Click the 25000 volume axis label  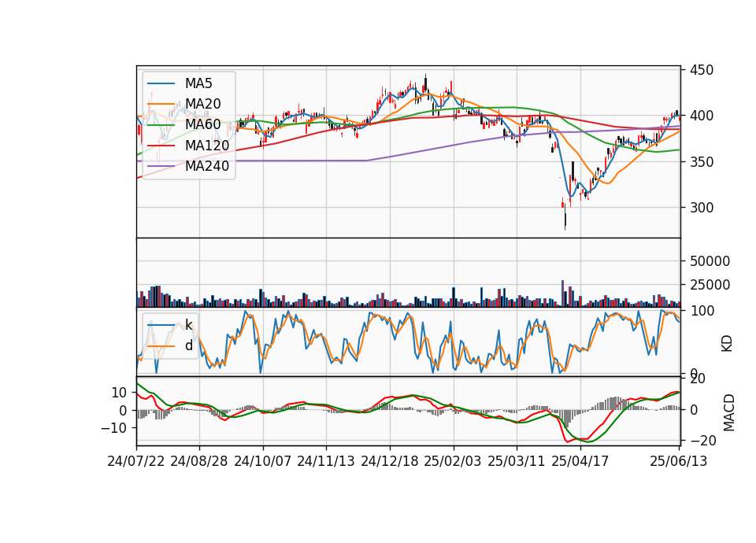(710, 285)
